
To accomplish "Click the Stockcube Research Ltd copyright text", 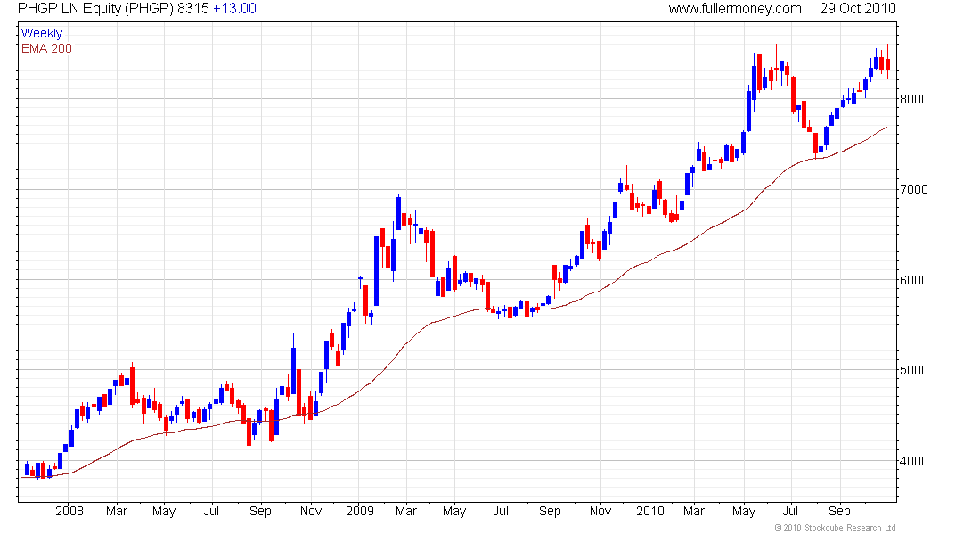I will point(835,528).
